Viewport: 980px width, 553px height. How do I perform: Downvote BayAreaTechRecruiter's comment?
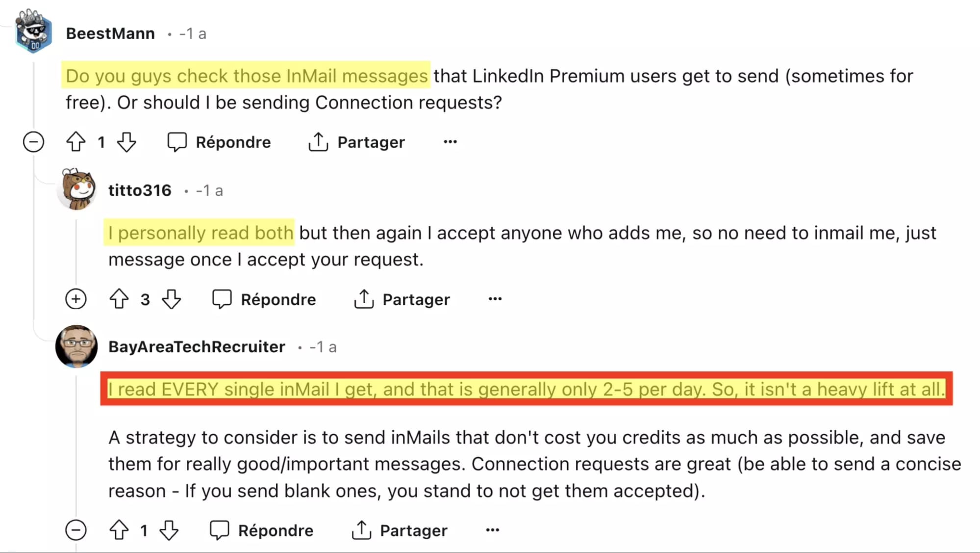point(169,530)
